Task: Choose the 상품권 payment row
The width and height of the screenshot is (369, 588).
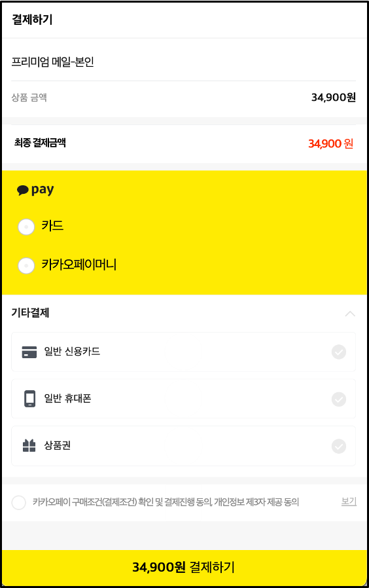Action: [x=184, y=446]
